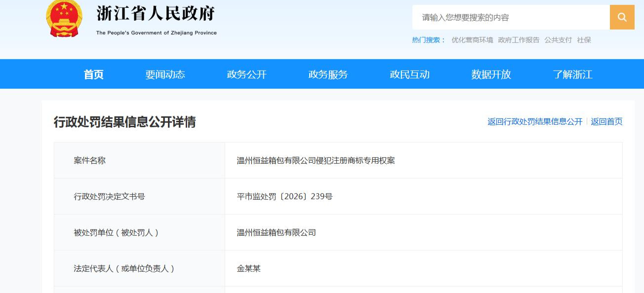Open the 首页 navigation tab
The width and height of the screenshot is (644, 293).
pyautogui.click(x=94, y=74)
